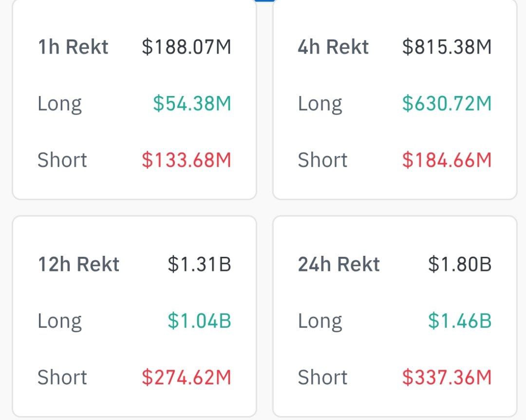
Task: Click the Short label in 24h card
Action: pos(322,378)
